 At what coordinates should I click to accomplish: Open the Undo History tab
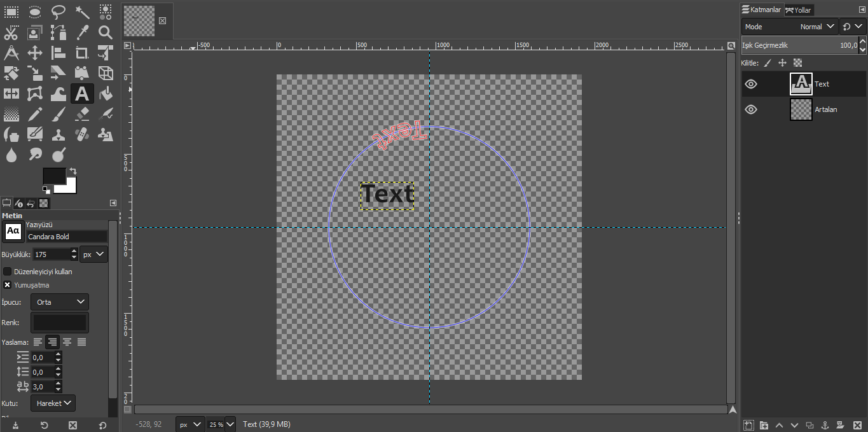point(31,204)
